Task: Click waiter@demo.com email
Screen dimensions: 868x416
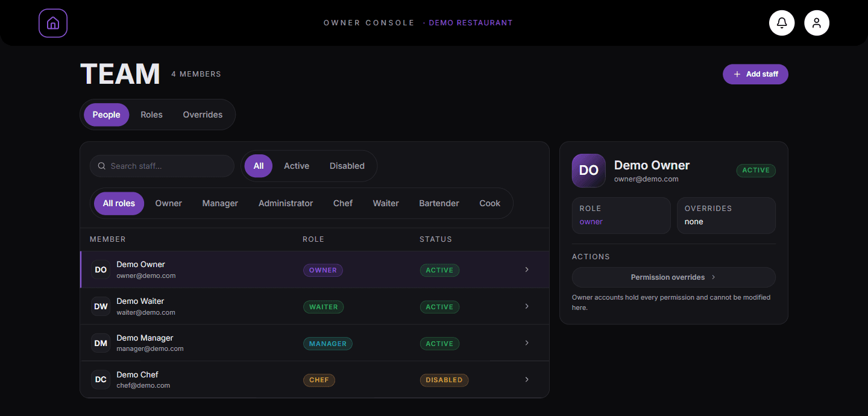Action: pos(146,312)
